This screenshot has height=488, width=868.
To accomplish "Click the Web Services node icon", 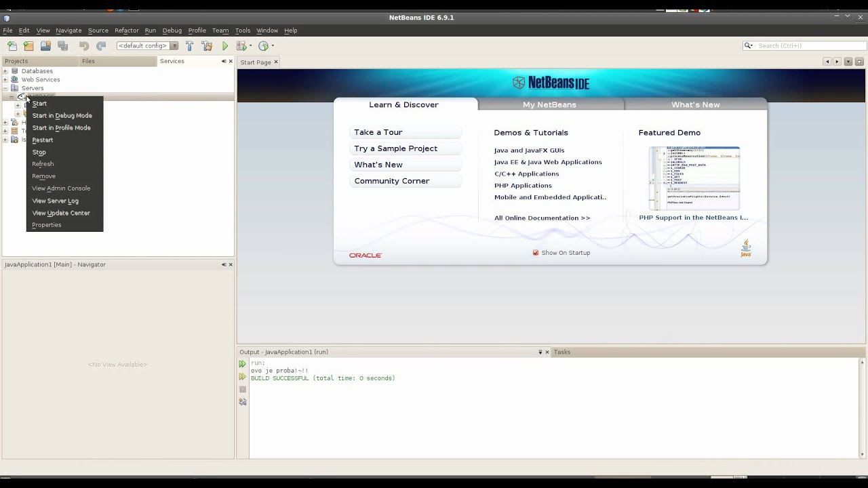I will tap(15, 80).
